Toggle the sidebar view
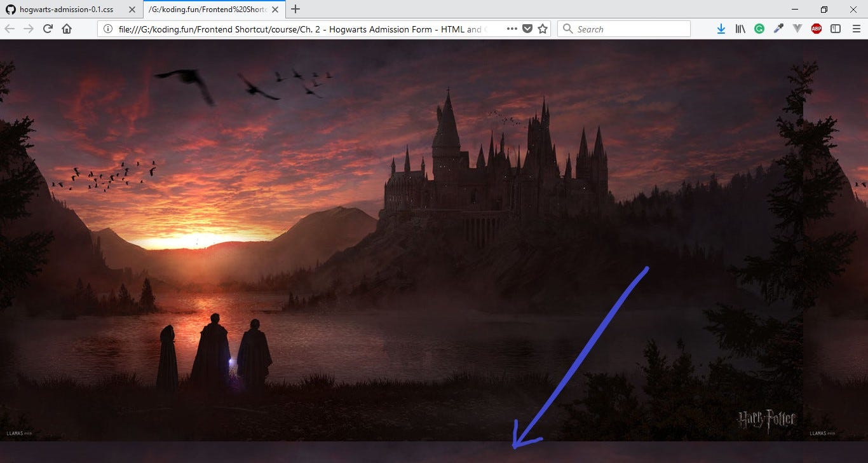Image resolution: width=868 pixels, height=463 pixels. (x=836, y=29)
